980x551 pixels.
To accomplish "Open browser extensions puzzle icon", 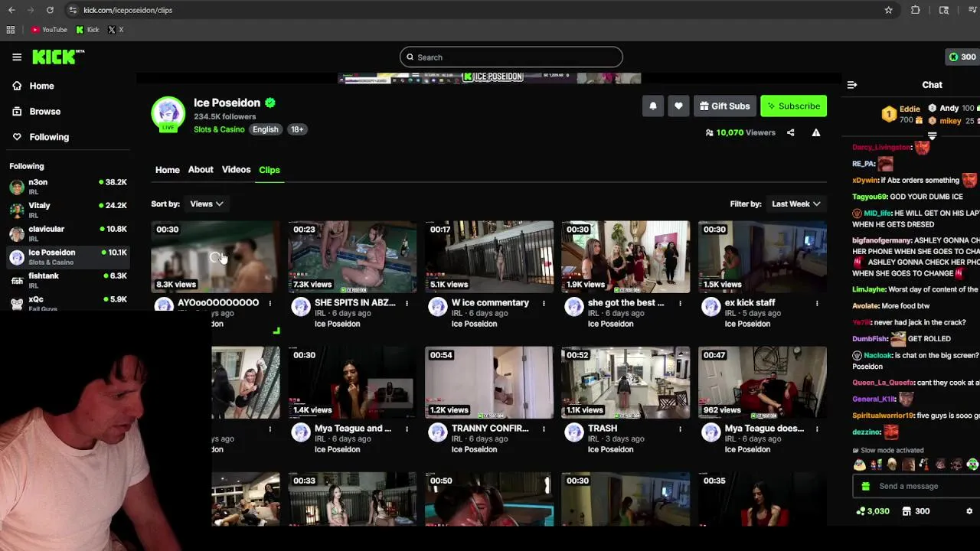I will (916, 10).
